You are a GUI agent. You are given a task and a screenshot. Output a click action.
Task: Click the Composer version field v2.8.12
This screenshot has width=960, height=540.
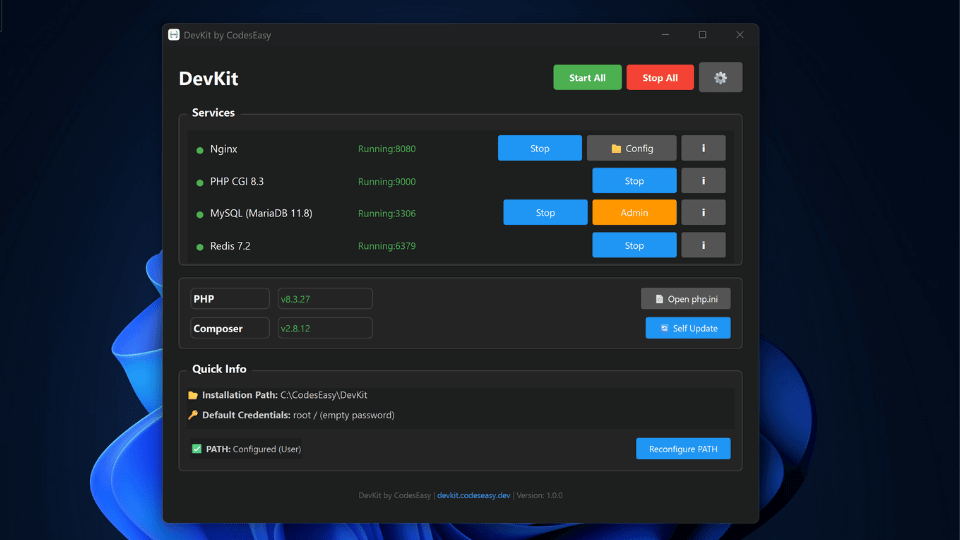pyautogui.click(x=325, y=328)
